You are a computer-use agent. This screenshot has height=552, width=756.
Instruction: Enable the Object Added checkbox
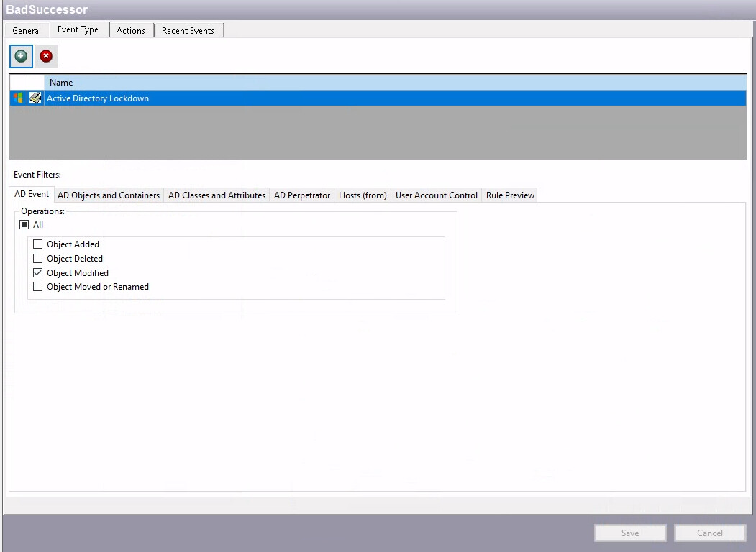point(38,244)
